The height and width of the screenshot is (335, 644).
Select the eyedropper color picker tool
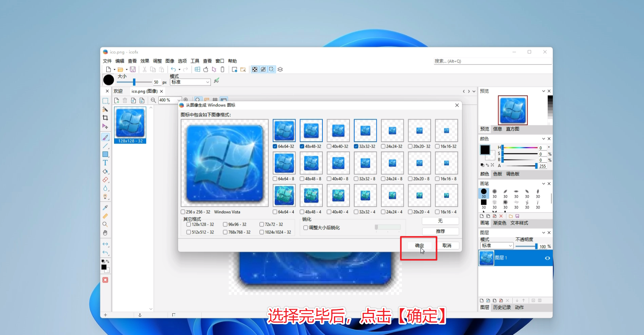tap(105, 208)
